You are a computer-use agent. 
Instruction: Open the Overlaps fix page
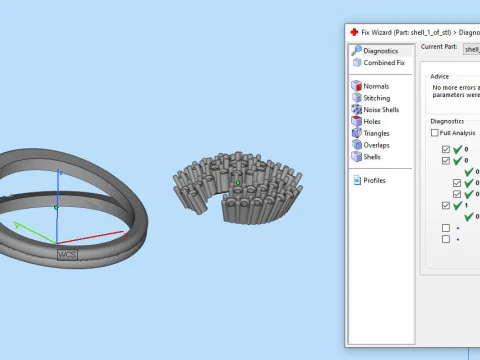click(376, 145)
